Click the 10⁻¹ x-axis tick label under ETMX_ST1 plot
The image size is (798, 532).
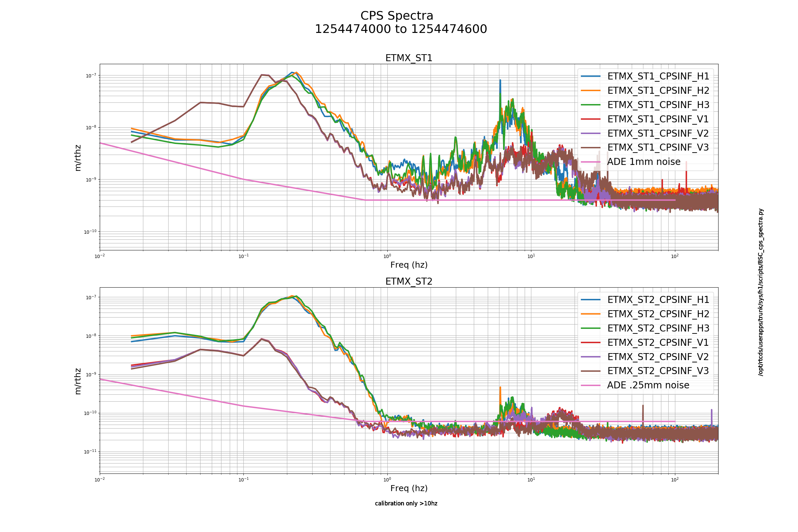244,256
